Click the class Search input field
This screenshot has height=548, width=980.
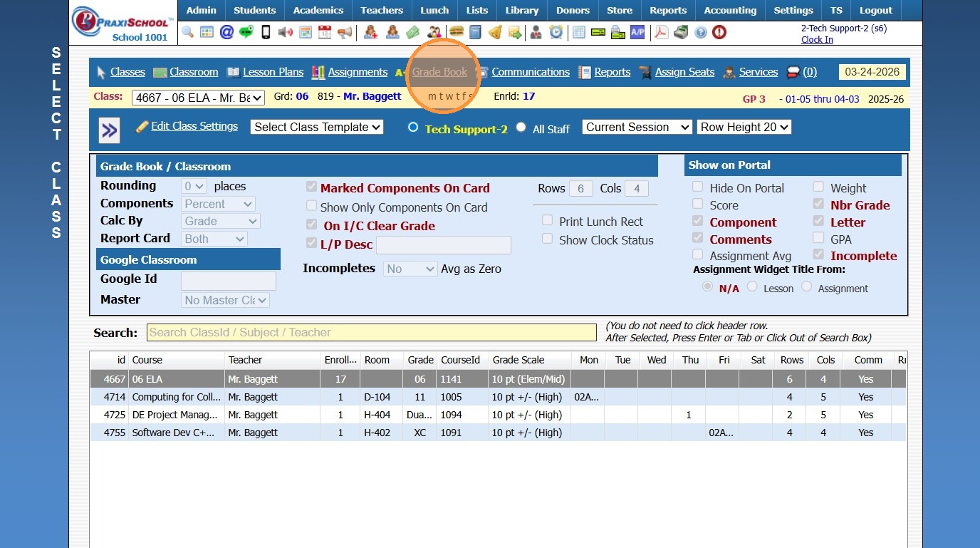(371, 332)
